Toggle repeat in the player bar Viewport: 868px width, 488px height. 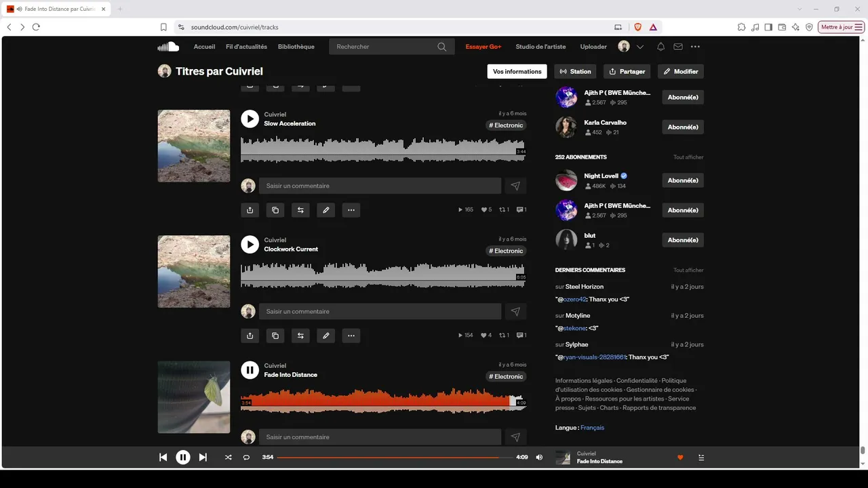tap(246, 457)
